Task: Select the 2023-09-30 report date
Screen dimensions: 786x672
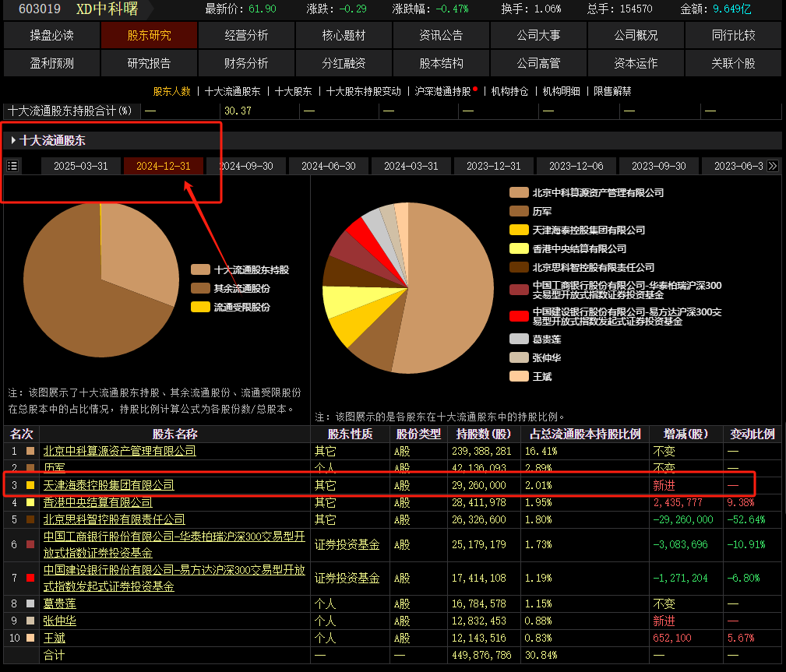Action: (x=659, y=166)
